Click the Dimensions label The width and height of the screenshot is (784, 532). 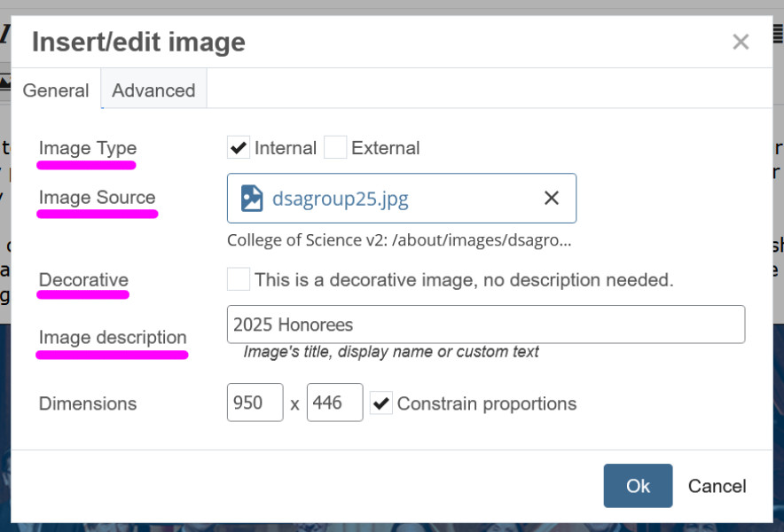(88, 403)
